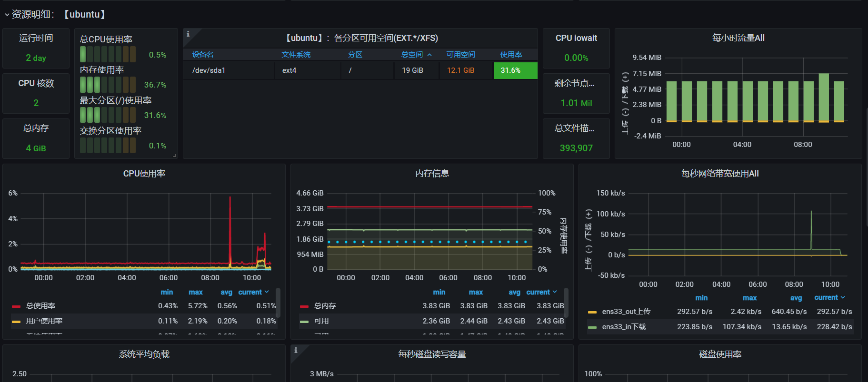Toggle the 总使用率 series in CPU legend
This screenshot has height=382, width=868.
pos(40,306)
